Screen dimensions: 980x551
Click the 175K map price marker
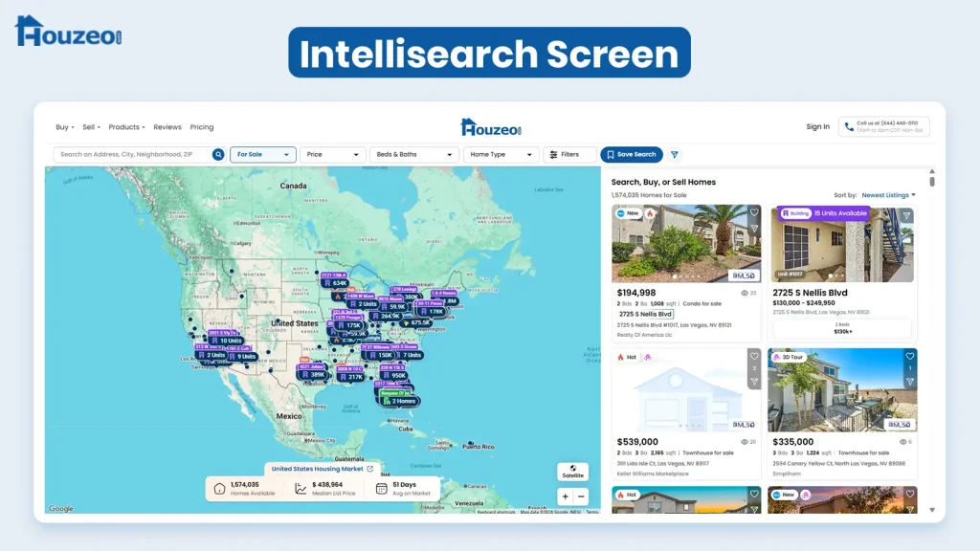pos(350,325)
